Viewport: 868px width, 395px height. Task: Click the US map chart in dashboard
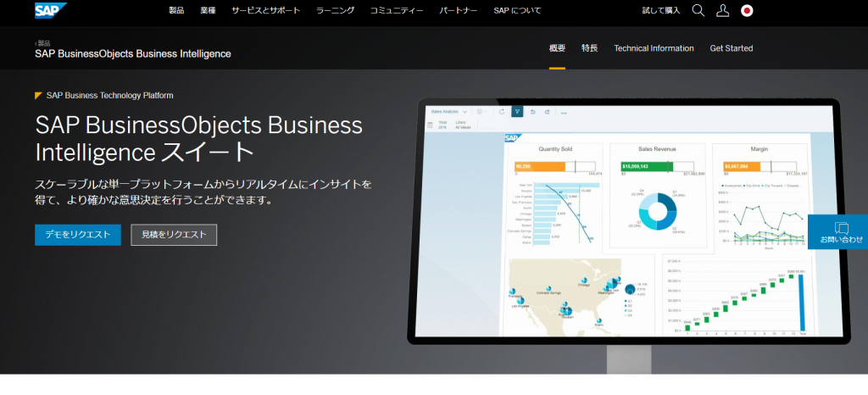point(565,296)
